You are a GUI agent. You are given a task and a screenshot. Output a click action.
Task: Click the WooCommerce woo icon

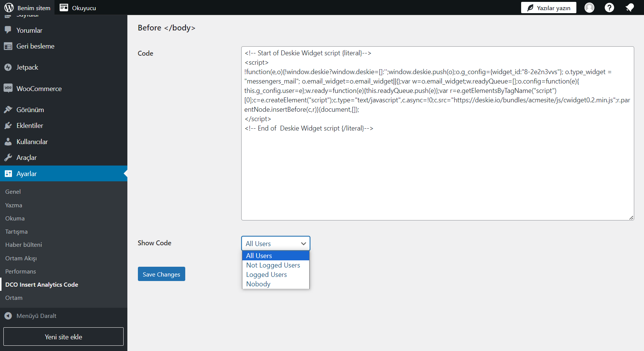pos(8,88)
